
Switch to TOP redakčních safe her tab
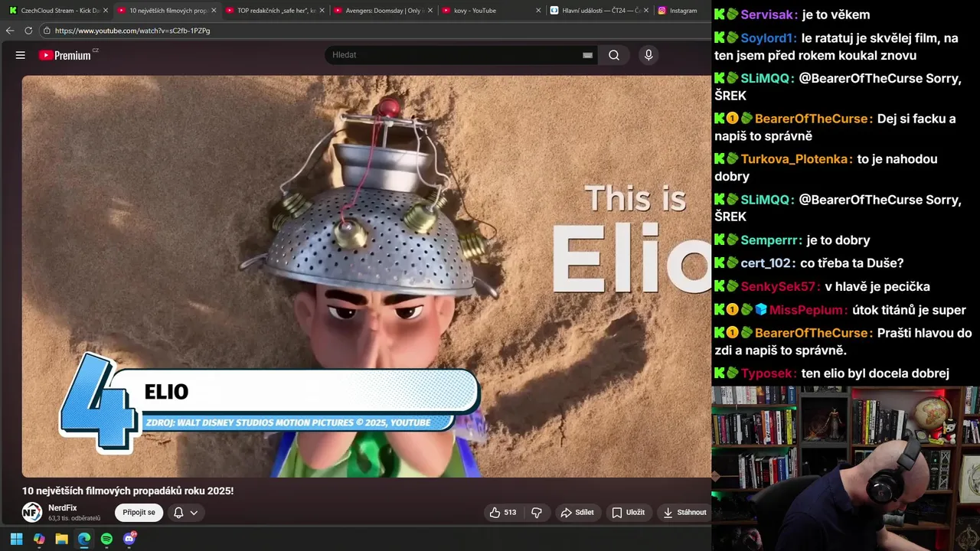pyautogui.click(x=274, y=11)
